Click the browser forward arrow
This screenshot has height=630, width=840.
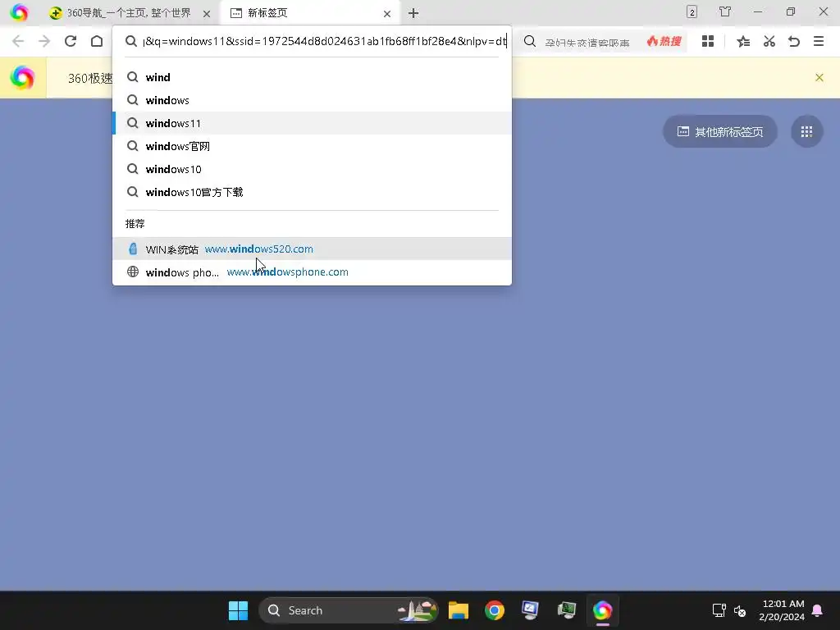point(44,41)
